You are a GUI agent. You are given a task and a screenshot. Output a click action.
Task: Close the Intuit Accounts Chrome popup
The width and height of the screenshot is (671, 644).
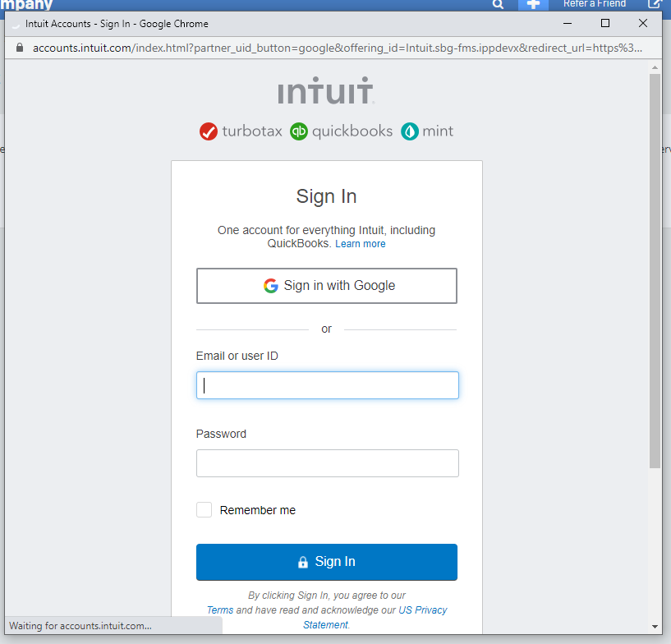pos(643,24)
